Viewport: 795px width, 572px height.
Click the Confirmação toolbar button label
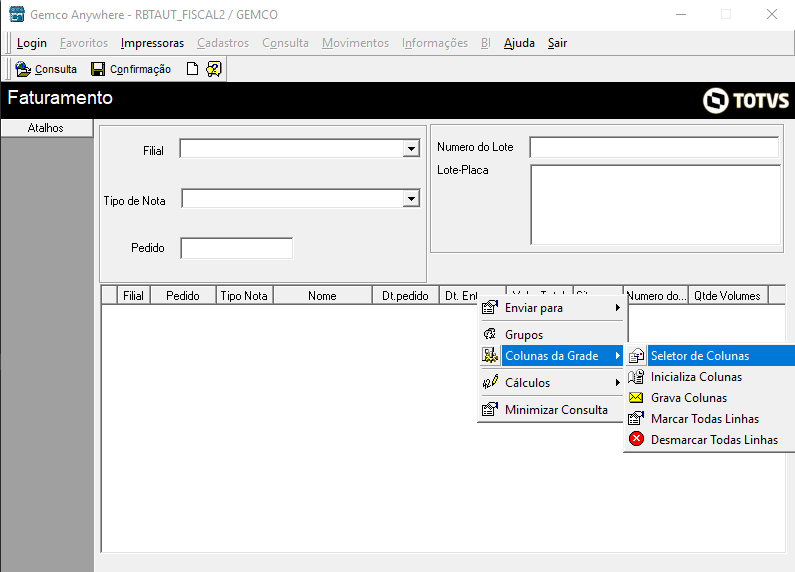pos(140,69)
